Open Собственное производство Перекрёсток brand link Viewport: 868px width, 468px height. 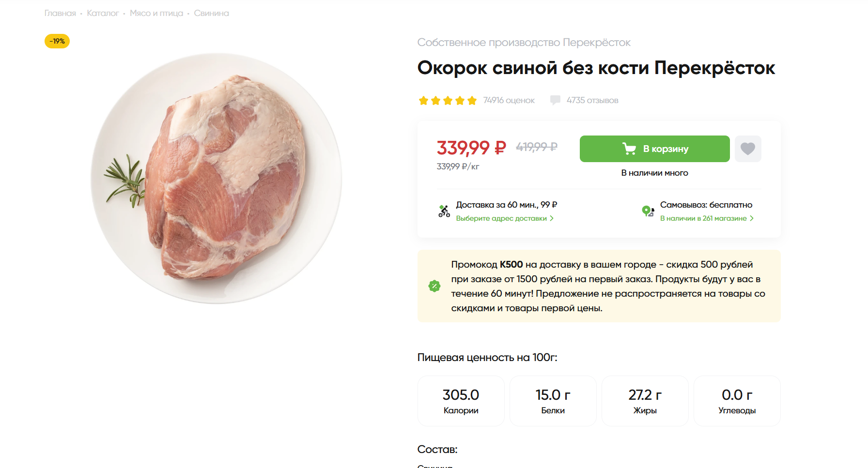point(524,43)
